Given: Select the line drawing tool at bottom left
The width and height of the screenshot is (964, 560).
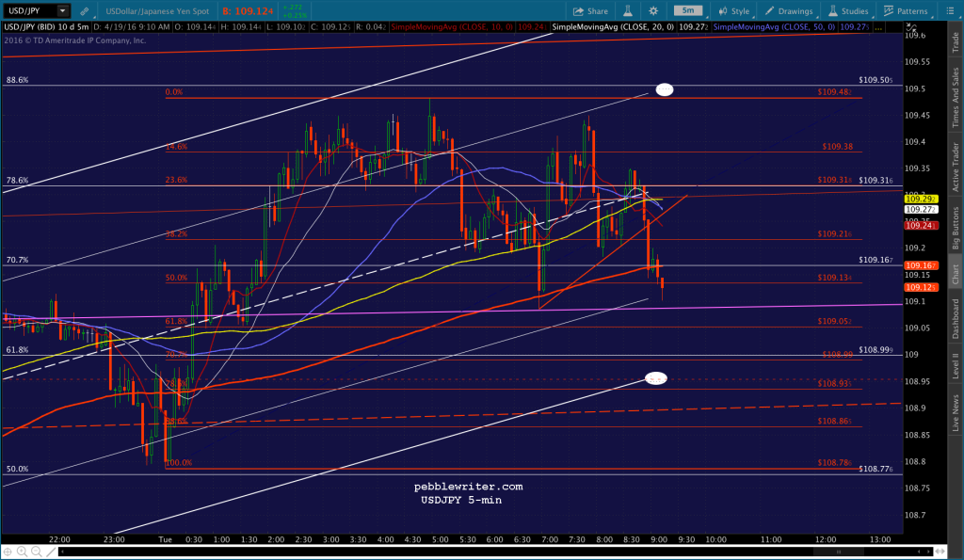Looking at the screenshot, I should 51,552.
